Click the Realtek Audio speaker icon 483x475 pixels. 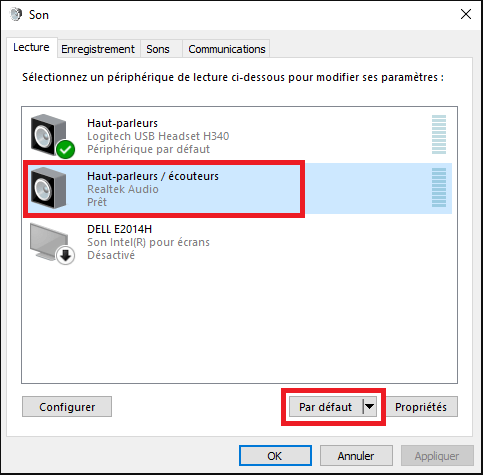tap(49, 188)
